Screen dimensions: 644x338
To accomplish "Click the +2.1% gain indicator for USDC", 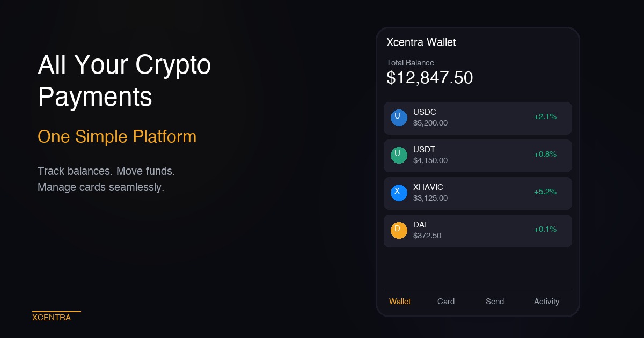I will tap(545, 116).
